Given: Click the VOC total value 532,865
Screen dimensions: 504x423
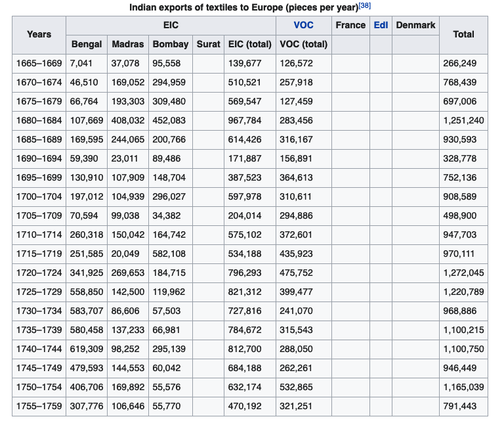Looking at the screenshot, I should (296, 387).
